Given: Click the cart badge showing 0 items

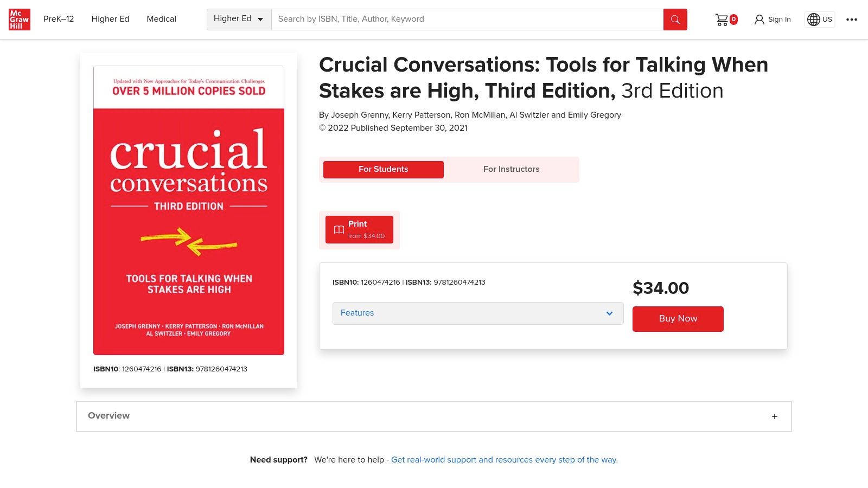Looking at the screenshot, I should click(733, 20).
